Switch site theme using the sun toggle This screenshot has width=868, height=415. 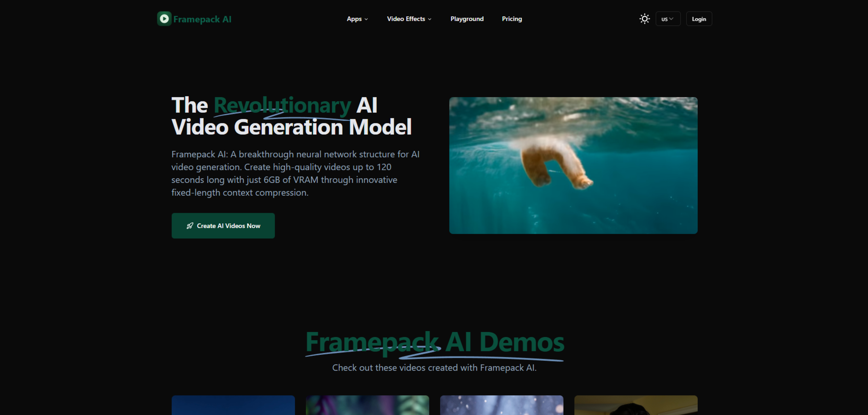click(644, 19)
